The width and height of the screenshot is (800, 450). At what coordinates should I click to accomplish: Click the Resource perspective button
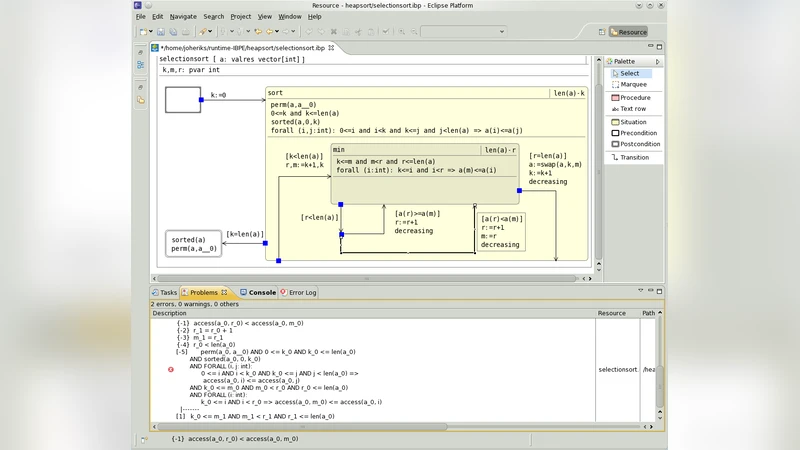pos(628,32)
